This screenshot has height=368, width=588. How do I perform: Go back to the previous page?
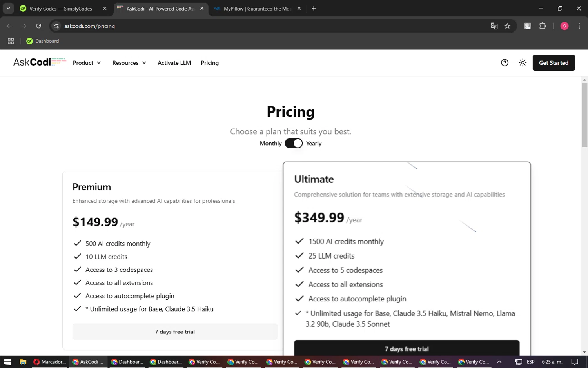(9, 26)
